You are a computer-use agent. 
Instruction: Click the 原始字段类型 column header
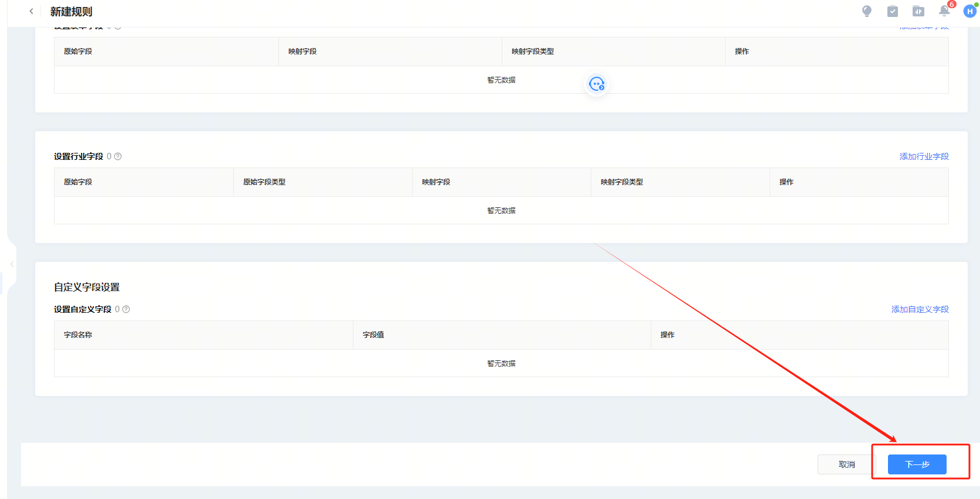coord(264,182)
